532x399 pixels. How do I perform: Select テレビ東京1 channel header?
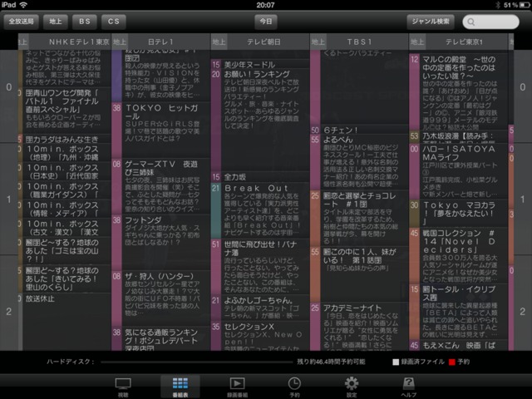[459, 42]
